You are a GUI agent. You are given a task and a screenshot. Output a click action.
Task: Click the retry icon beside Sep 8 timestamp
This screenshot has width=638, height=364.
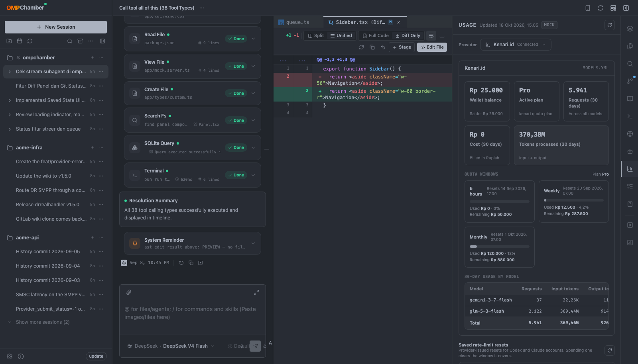[181, 263]
